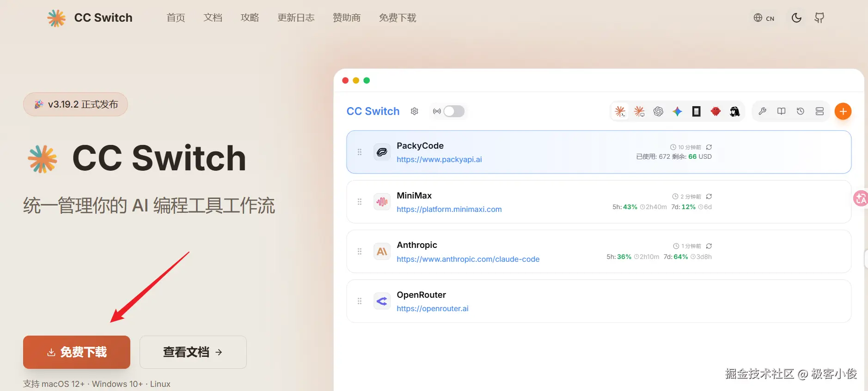
Task: Add a provider with the orange plus button
Action: (843, 111)
